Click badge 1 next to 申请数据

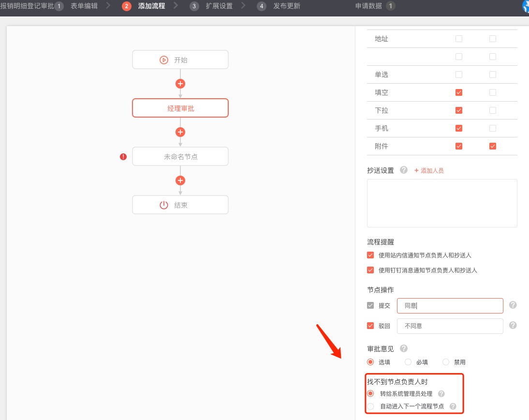(391, 6)
